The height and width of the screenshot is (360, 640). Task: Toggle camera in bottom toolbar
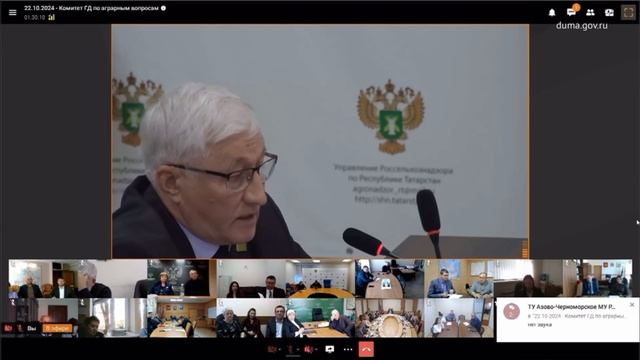271,349
